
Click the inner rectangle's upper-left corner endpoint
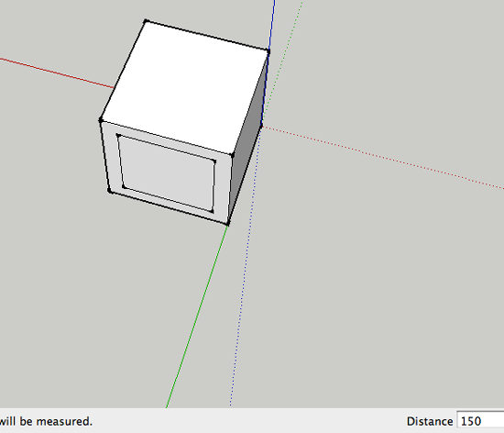point(118,136)
